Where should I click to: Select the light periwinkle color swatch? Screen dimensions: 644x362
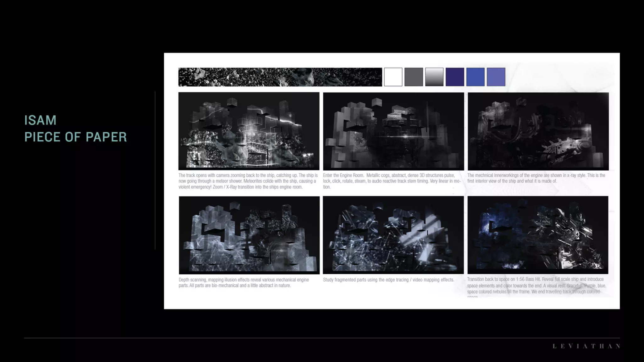496,77
